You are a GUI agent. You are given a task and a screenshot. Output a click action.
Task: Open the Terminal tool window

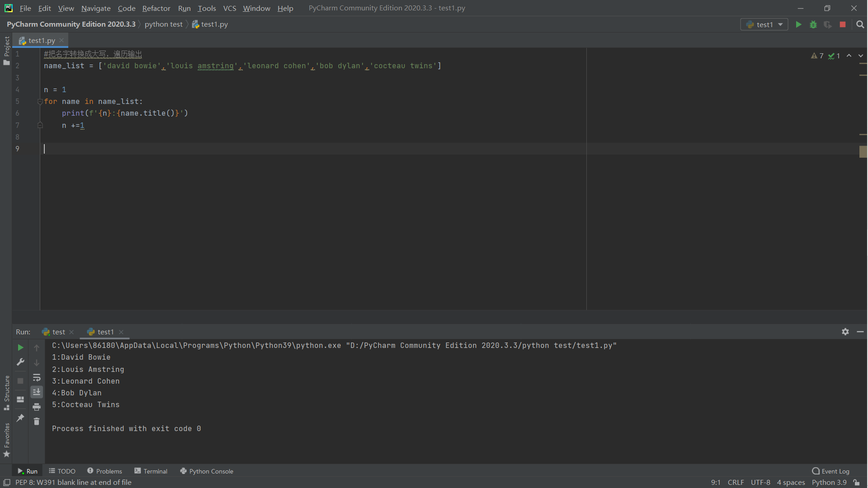[x=151, y=471]
